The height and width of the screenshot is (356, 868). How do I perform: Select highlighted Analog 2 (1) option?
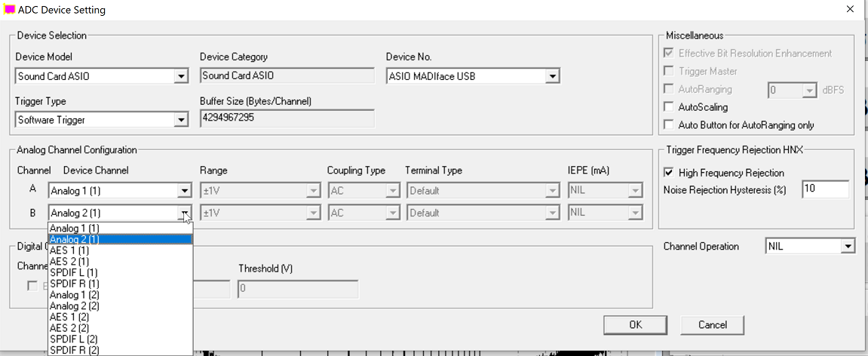click(74, 239)
